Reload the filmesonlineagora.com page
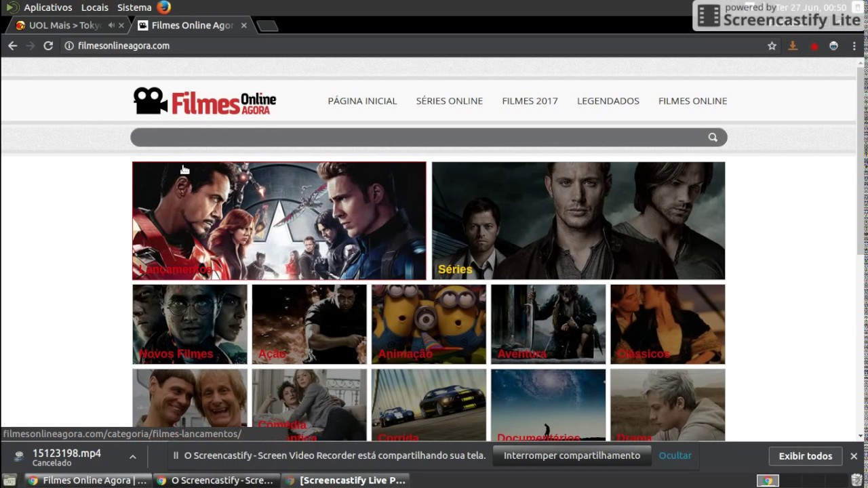The image size is (868, 488). (x=48, y=45)
